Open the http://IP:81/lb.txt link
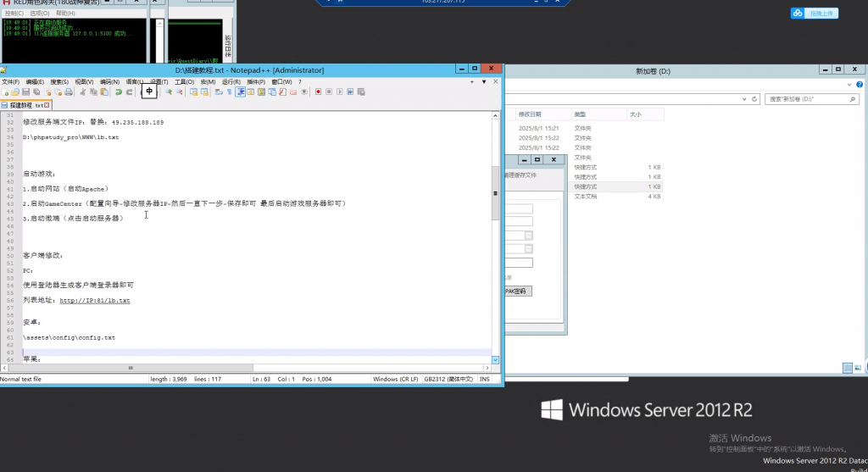The width and height of the screenshot is (868, 472). point(94,300)
